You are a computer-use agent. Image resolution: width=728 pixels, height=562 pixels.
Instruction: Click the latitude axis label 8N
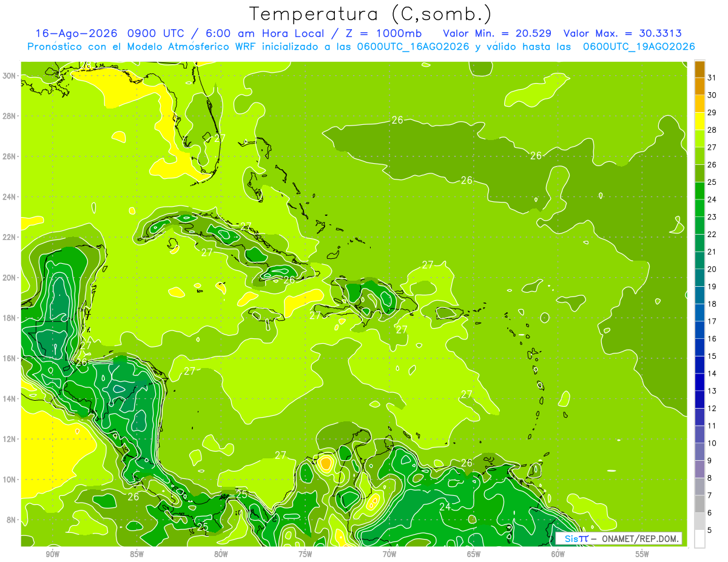point(11,520)
